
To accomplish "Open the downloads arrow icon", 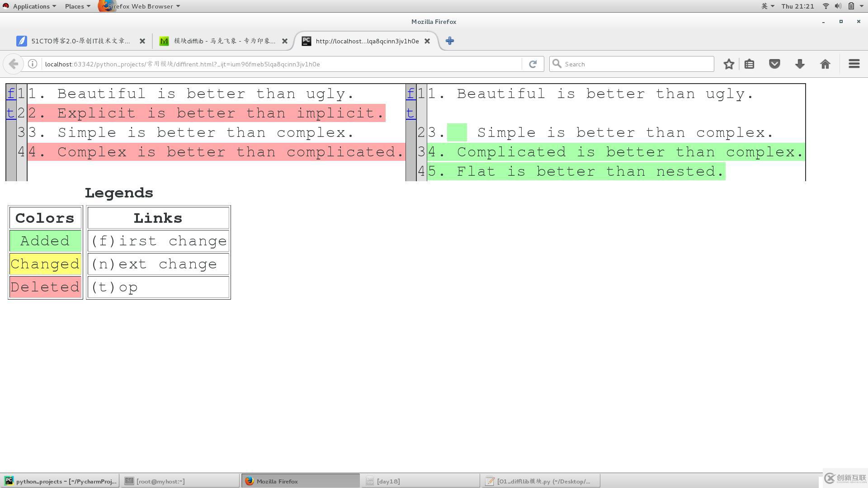I will [800, 64].
